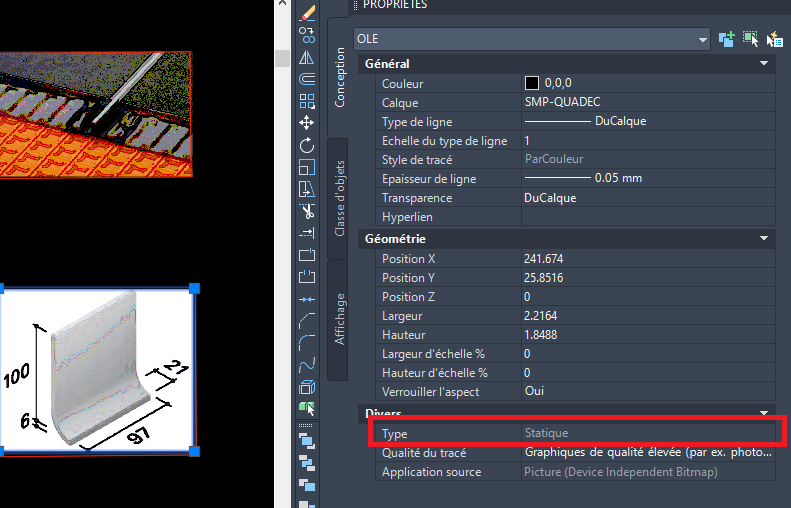Switch to the Classe d'objets tab
This screenshot has width=791, height=508.
pos(338,198)
